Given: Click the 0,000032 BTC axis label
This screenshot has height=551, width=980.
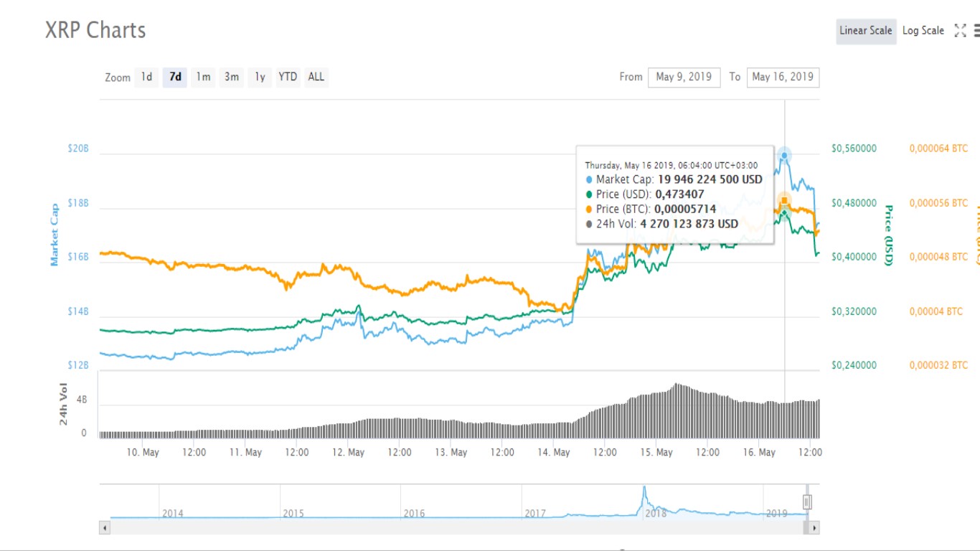Looking at the screenshot, I should [938, 365].
